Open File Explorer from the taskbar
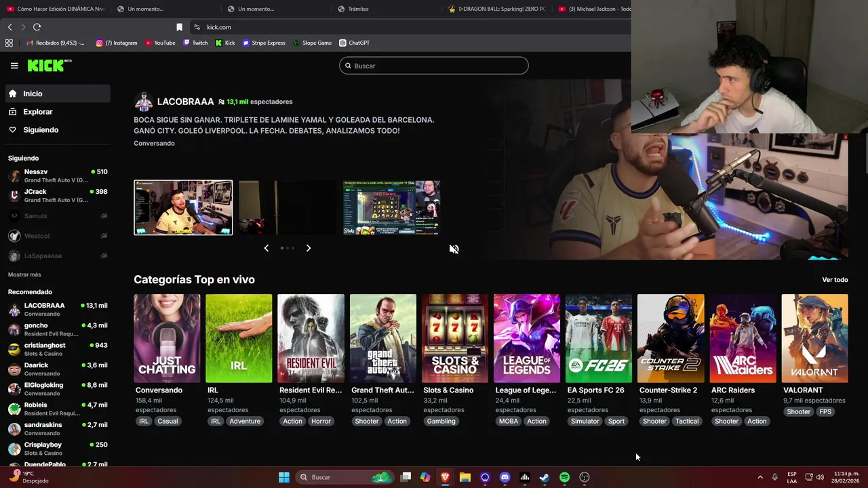 click(465, 477)
